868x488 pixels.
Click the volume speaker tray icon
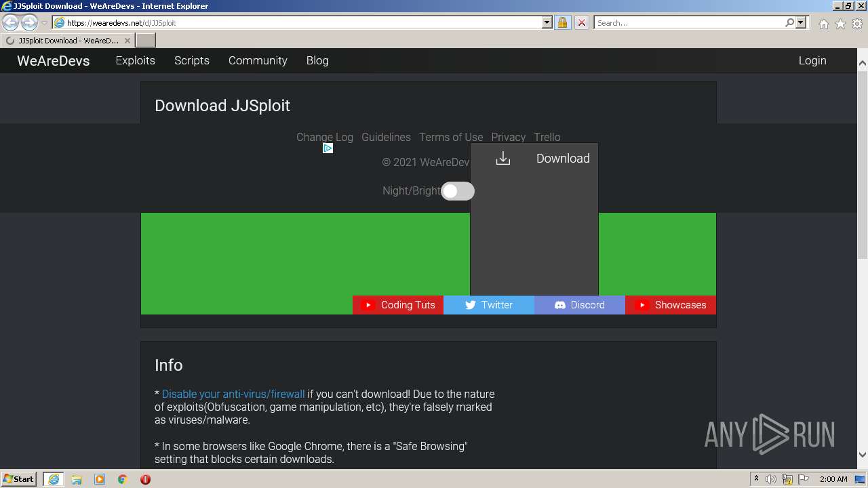(x=771, y=479)
